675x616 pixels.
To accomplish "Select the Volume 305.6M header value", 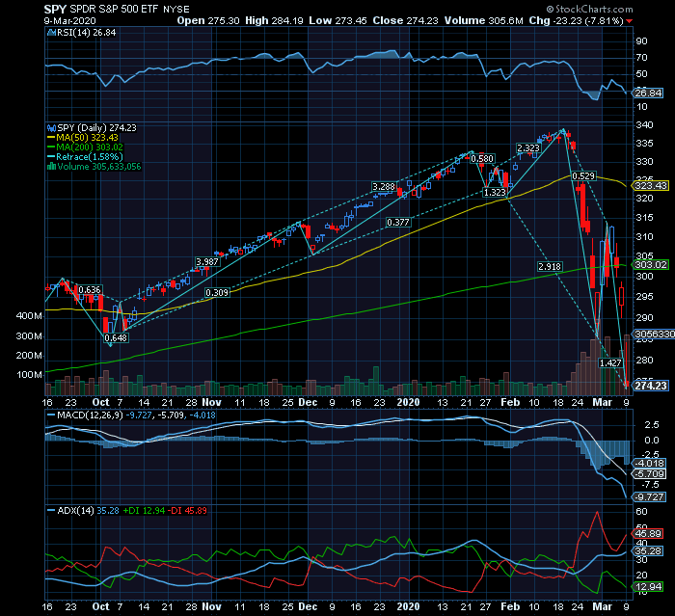I will [484, 20].
